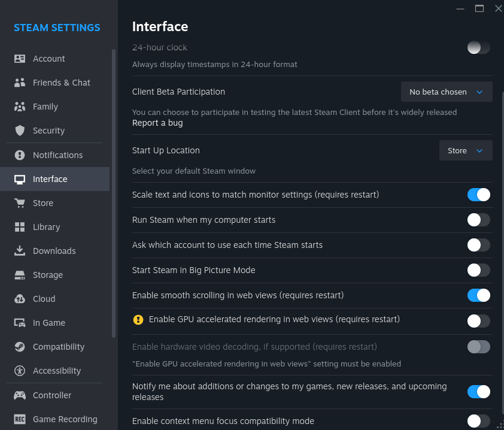Click the Friends & Chat people icon

(20, 83)
